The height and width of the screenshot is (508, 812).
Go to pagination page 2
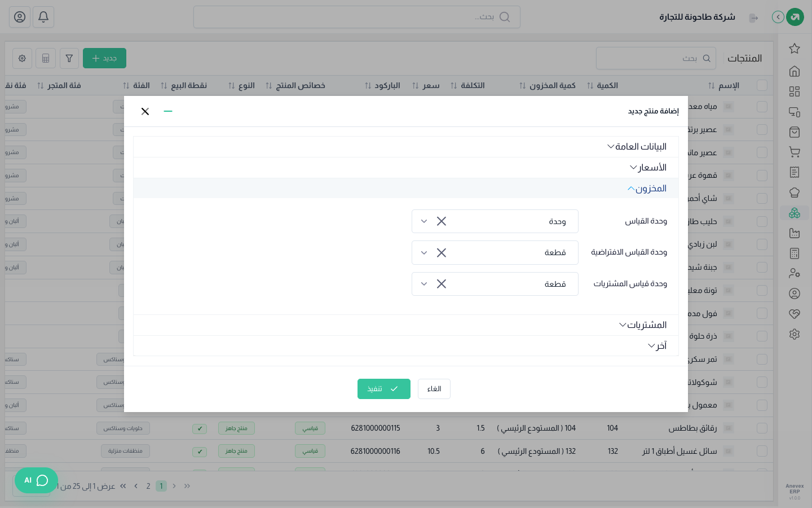148,486
